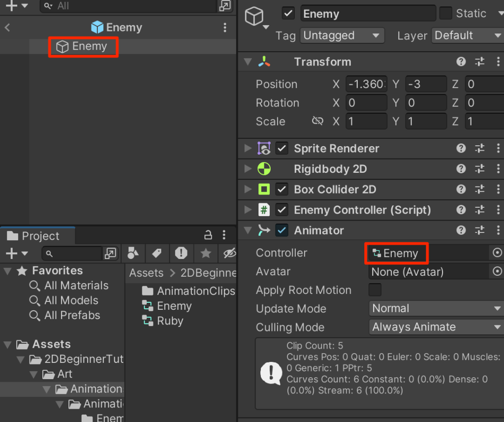Screen dimensions: 504x422
Task: Click the Position Y field showing -3
Action: coord(426,84)
